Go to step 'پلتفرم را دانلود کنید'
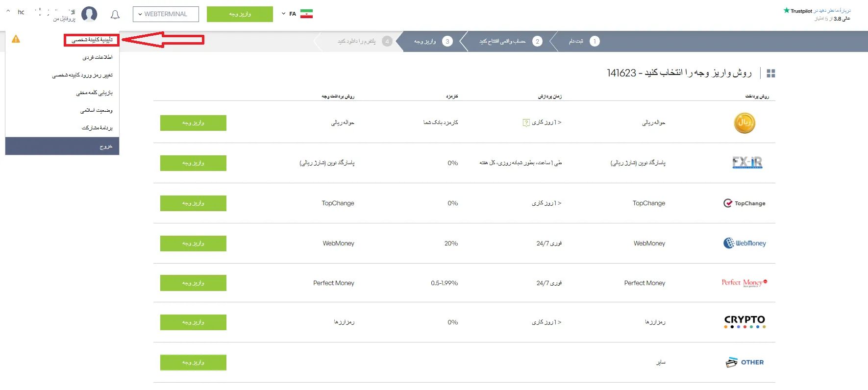 pos(356,42)
